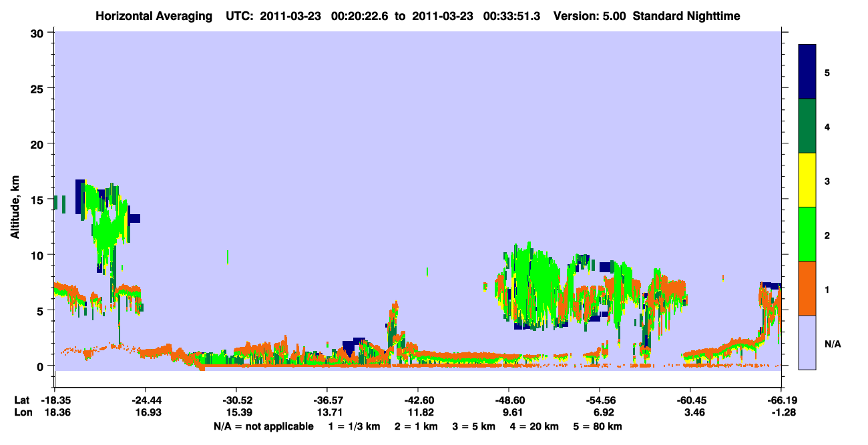868x445 pixels.
Task: Click the 'Lon' row label
Action: coord(22,413)
